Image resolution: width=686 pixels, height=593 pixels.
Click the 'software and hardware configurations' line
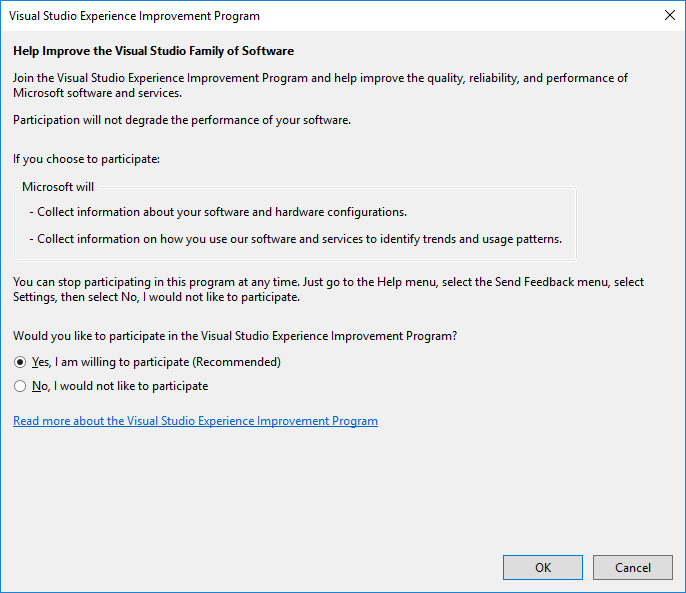pos(218,212)
